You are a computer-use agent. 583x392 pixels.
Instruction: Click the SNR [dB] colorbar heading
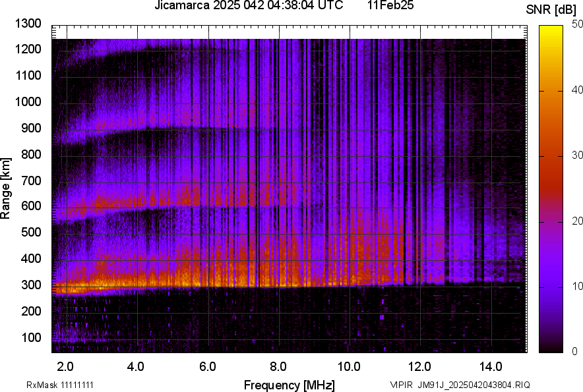[x=552, y=10]
